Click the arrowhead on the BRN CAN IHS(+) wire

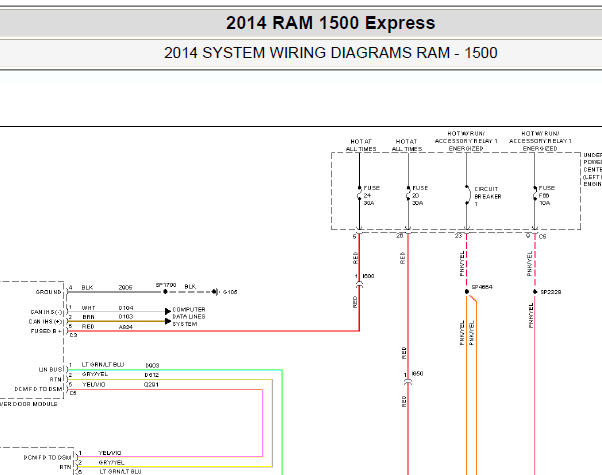coord(168,321)
